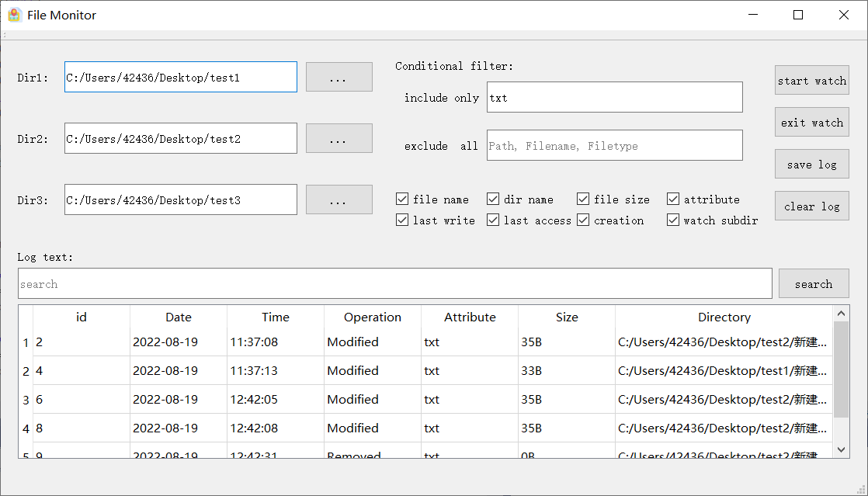This screenshot has width=868, height=496.
Task: Open browse dialog for Dir3
Action: click(x=339, y=199)
